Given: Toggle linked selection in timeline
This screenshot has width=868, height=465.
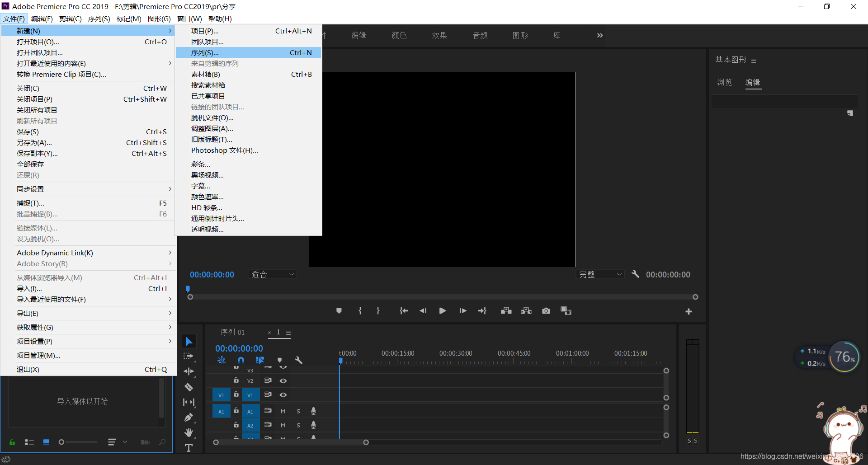Looking at the screenshot, I should pos(260,360).
